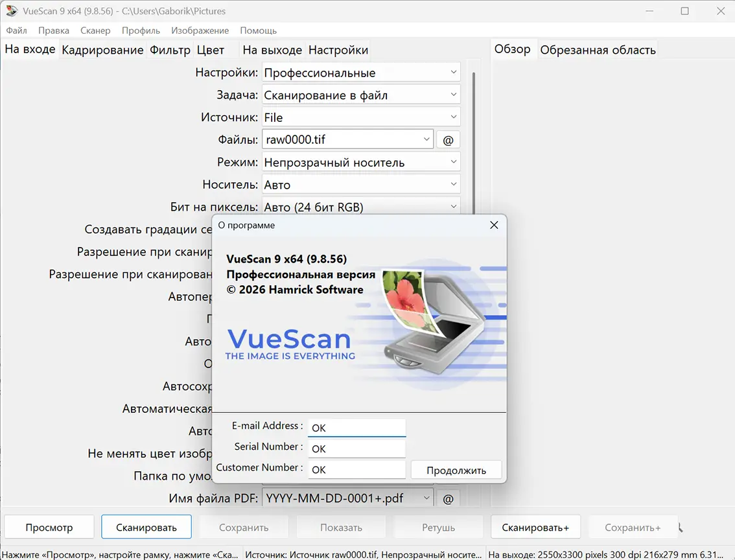735x560 pixels.
Task: Select the Обрезанная область tab
Action: click(x=598, y=50)
